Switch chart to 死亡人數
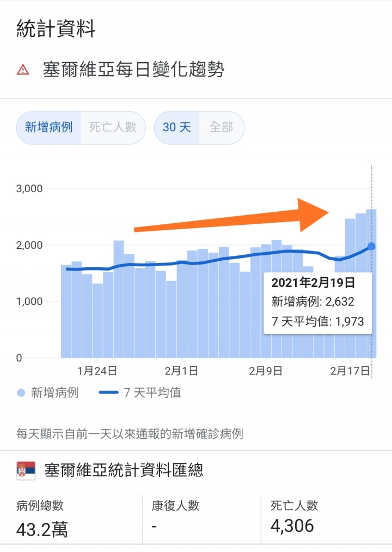The height and width of the screenshot is (552, 392). (x=113, y=127)
